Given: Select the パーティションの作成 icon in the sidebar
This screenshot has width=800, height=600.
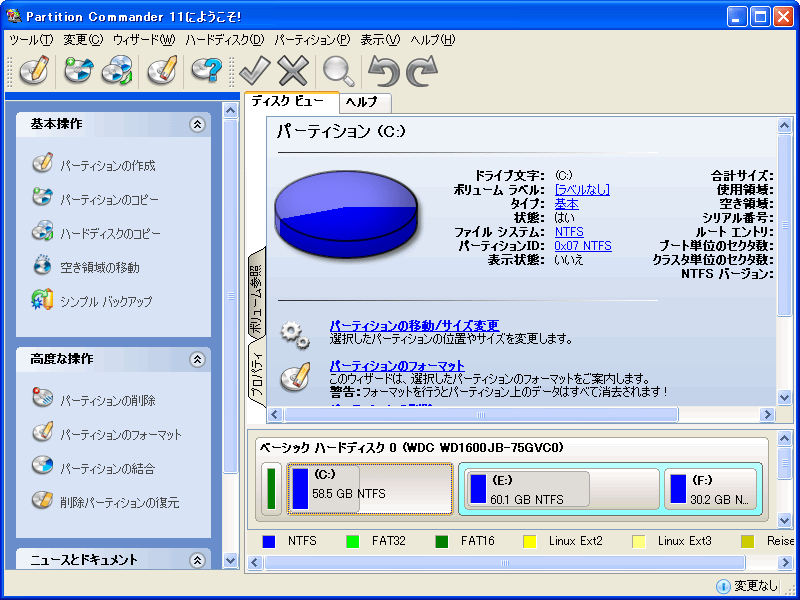Looking at the screenshot, I should point(42,163).
